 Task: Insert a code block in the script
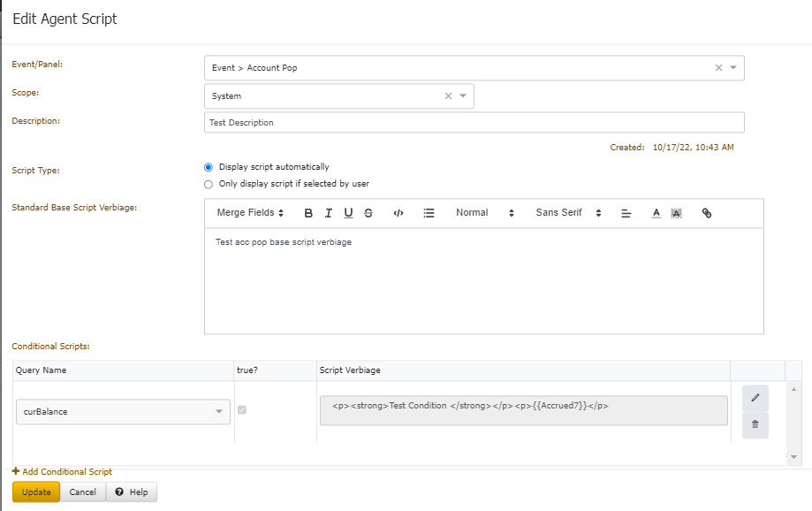(x=398, y=213)
